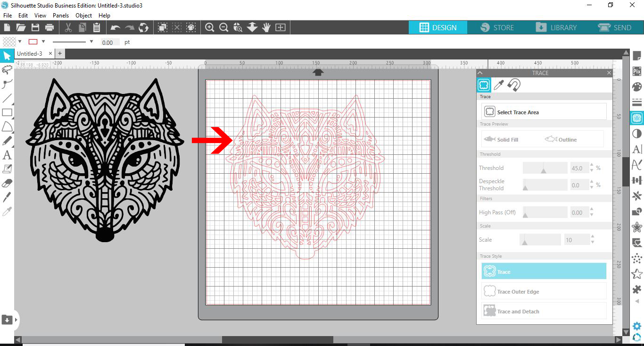Choose the Line drawing tool

[7, 98]
